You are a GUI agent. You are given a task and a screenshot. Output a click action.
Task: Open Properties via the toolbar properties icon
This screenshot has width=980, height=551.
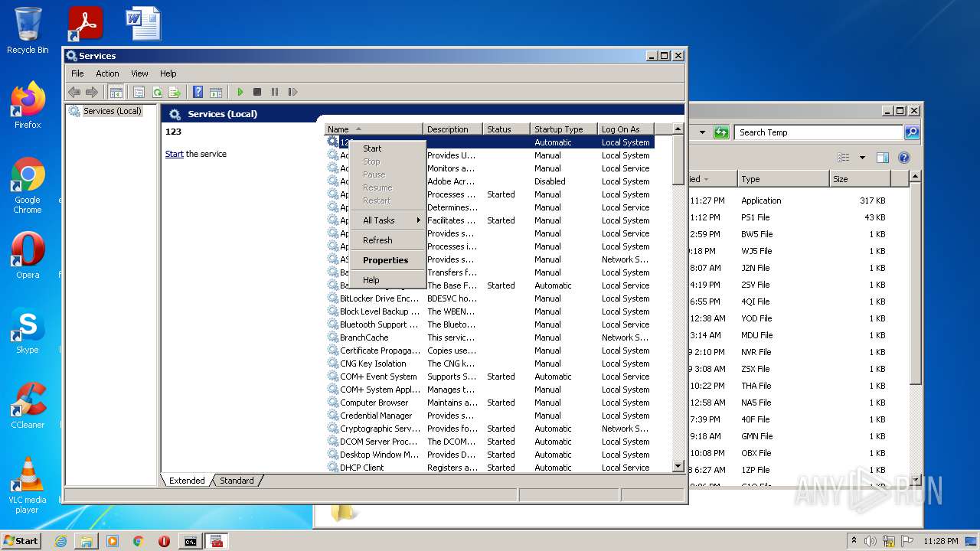click(x=139, y=92)
